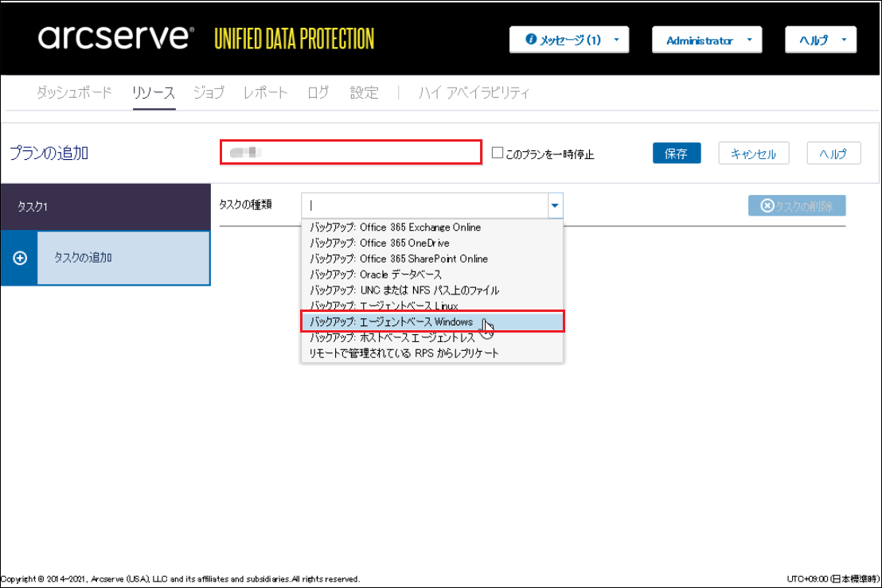This screenshot has height=588, width=882.
Task: Click the info icon in メッセージ button
Action: pos(531,40)
